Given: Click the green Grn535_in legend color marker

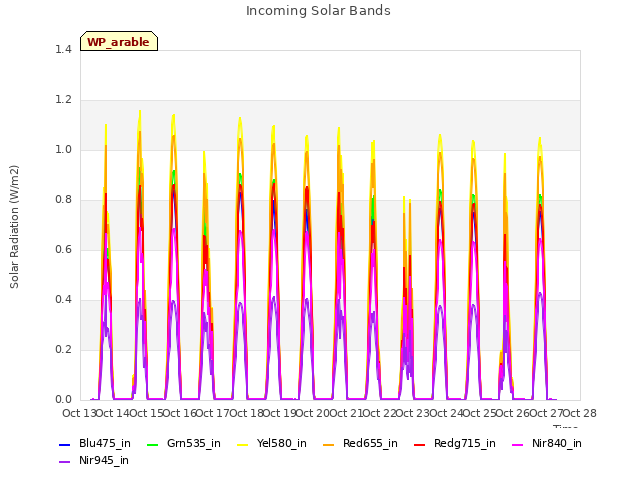Looking at the screenshot, I should point(152,444).
